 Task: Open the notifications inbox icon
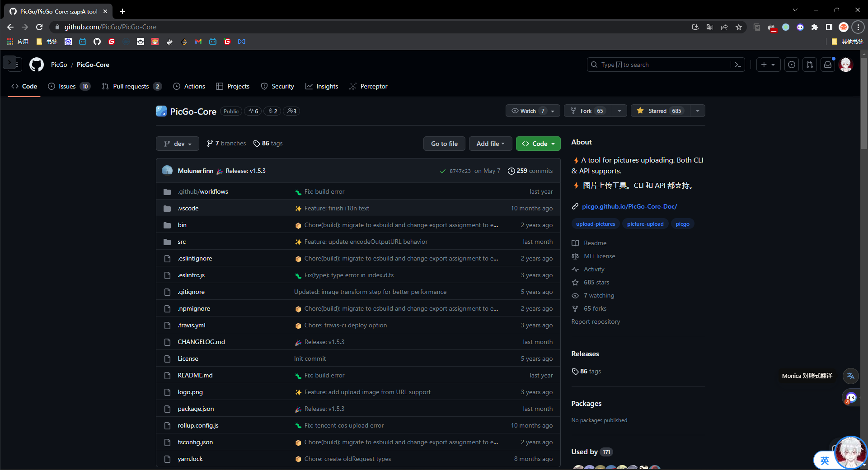(828, 65)
